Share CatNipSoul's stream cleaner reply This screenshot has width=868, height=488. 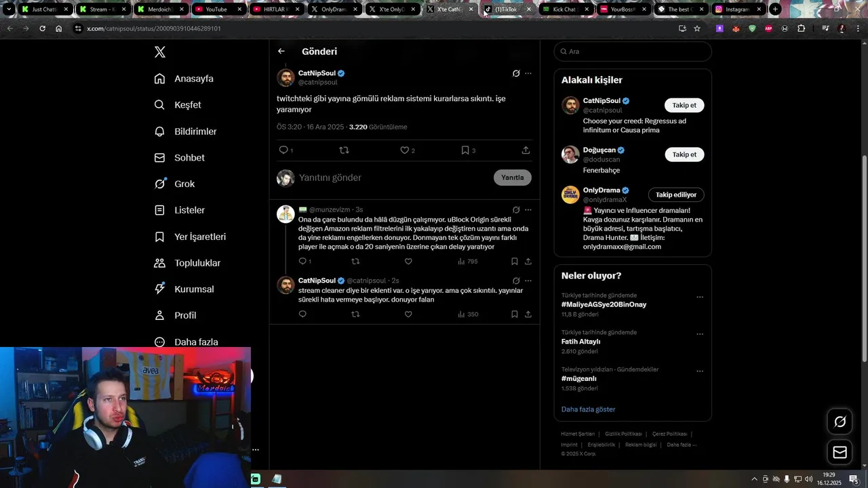click(x=528, y=314)
